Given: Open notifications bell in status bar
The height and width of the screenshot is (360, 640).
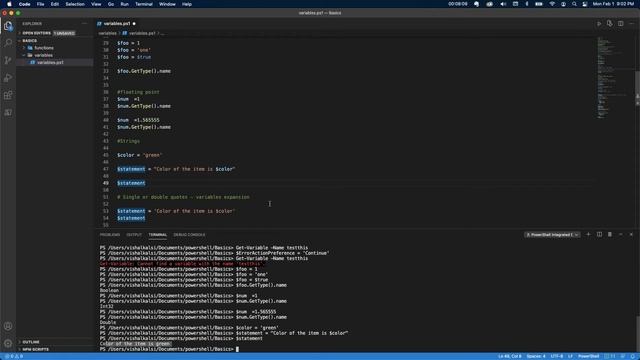Looking at the screenshot, I should coord(633,356).
